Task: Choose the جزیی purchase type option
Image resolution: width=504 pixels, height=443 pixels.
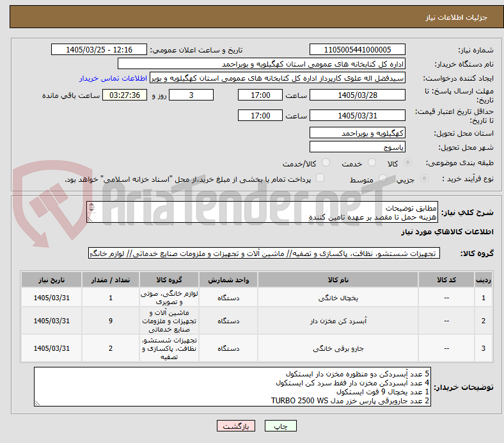Action: pos(424,179)
